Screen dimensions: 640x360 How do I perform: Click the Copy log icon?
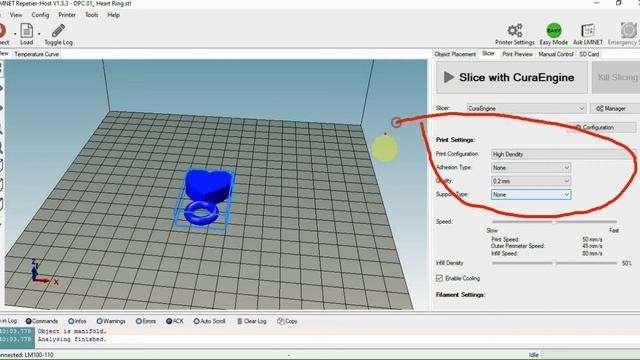point(280,321)
